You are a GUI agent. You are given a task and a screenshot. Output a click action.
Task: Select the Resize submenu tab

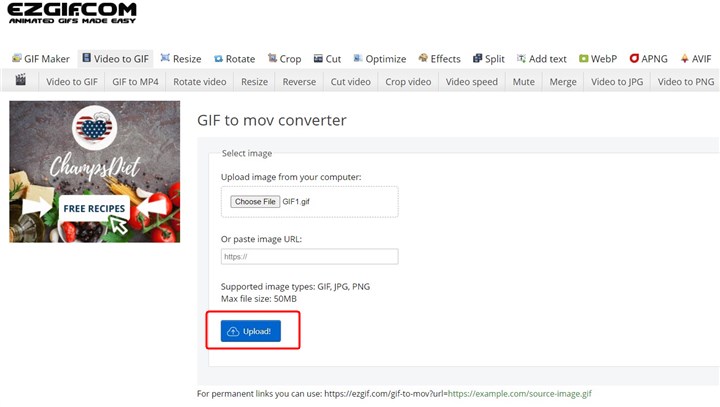254,82
